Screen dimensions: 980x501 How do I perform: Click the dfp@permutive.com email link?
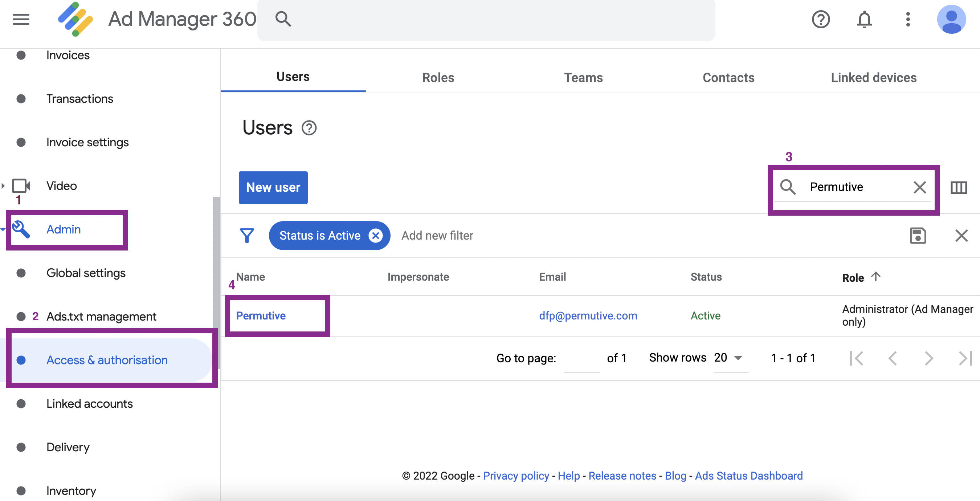click(x=588, y=316)
